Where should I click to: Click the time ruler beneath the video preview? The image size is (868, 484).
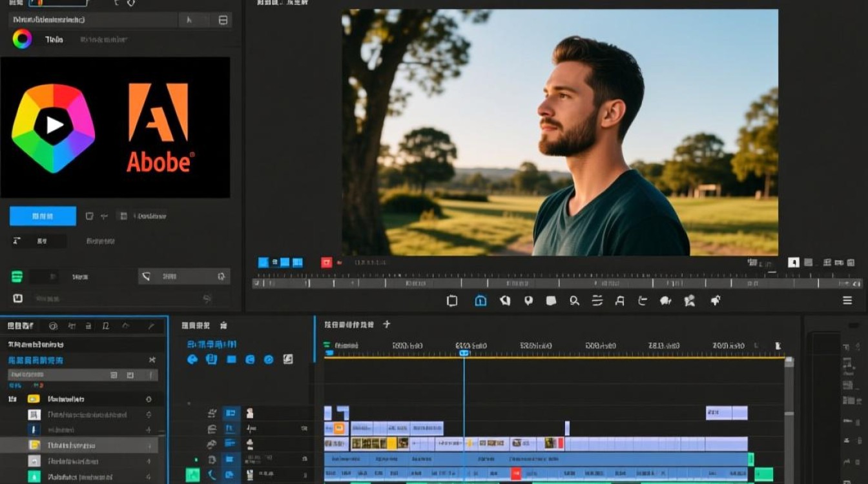point(557,283)
